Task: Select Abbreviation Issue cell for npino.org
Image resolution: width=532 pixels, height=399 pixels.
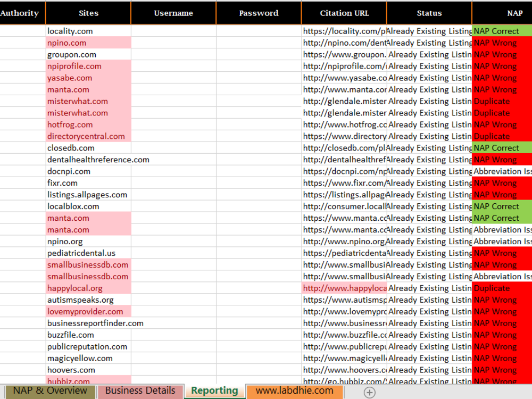Action: (x=502, y=242)
